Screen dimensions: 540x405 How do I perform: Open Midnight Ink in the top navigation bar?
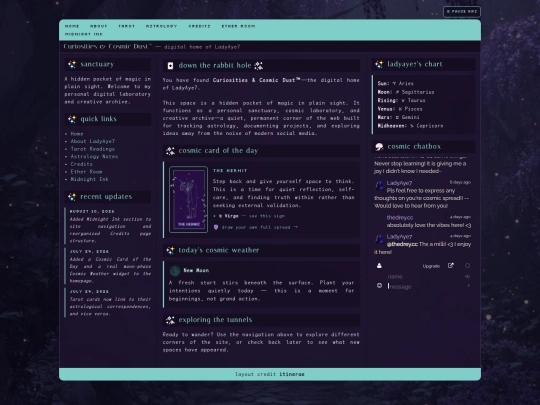(x=84, y=34)
